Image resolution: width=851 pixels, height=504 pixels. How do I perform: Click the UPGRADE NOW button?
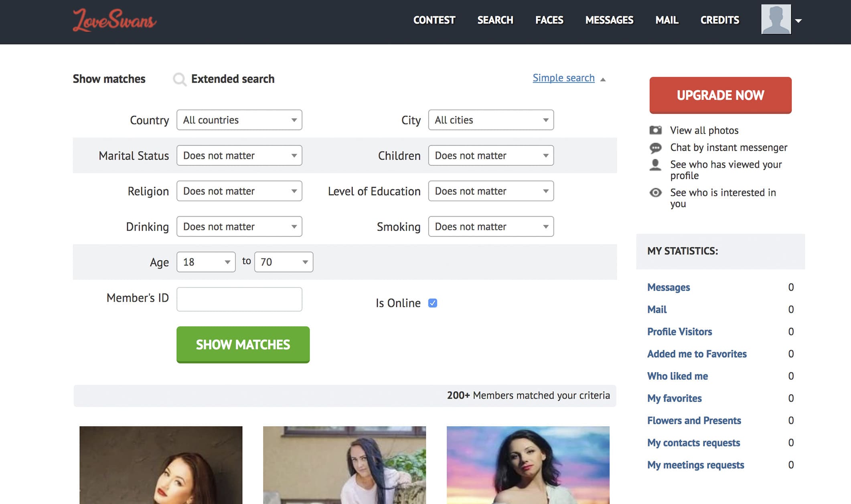[x=720, y=95]
